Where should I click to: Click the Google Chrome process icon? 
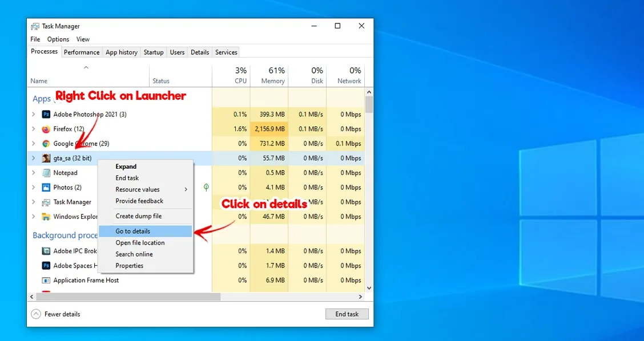coord(46,144)
